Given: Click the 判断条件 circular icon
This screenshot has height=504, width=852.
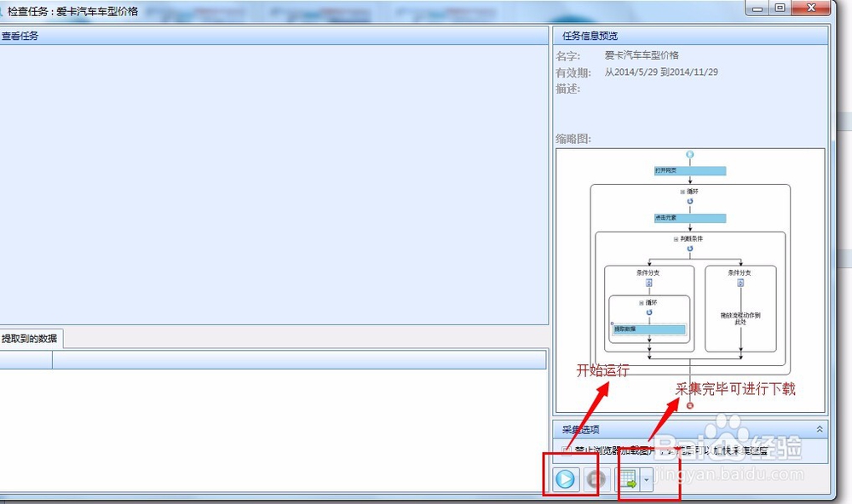Looking at the screenshot, I should click(x=690, y=249).
